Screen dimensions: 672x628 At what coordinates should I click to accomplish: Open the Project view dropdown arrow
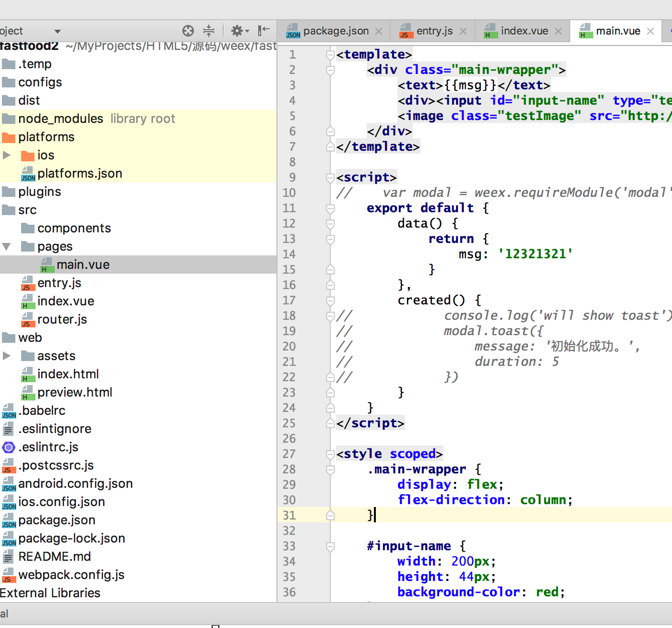[x=58, y=32]
